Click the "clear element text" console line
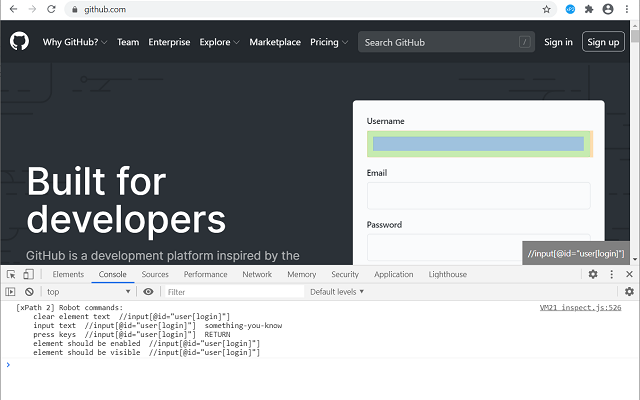 131,316
